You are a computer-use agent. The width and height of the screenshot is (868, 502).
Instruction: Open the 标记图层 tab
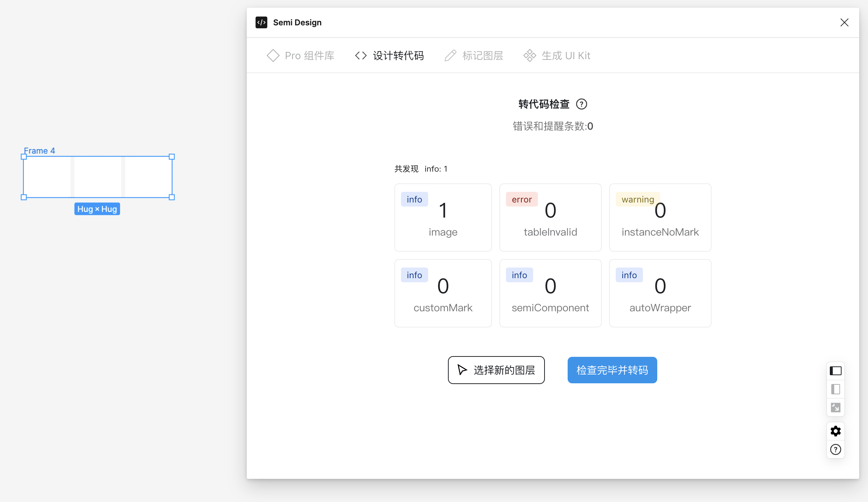(474, 55)
